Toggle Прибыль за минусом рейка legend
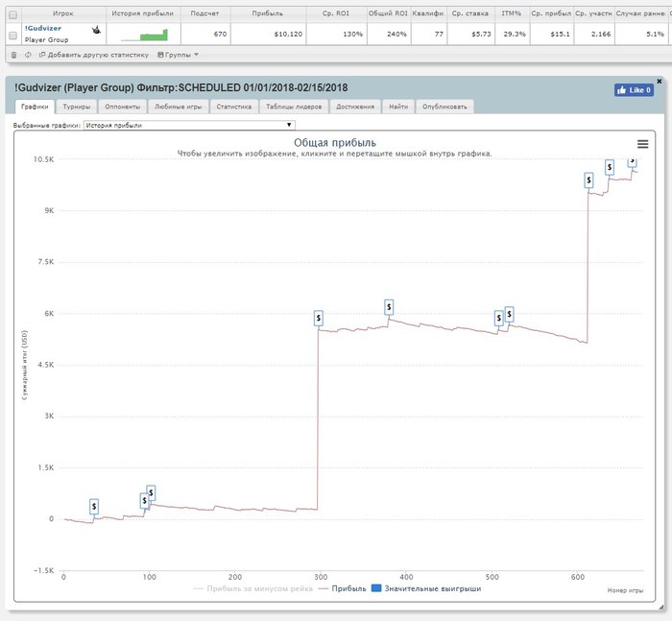Image resolution: width=672 pixels, height=621 pixels. pos(253,588)
